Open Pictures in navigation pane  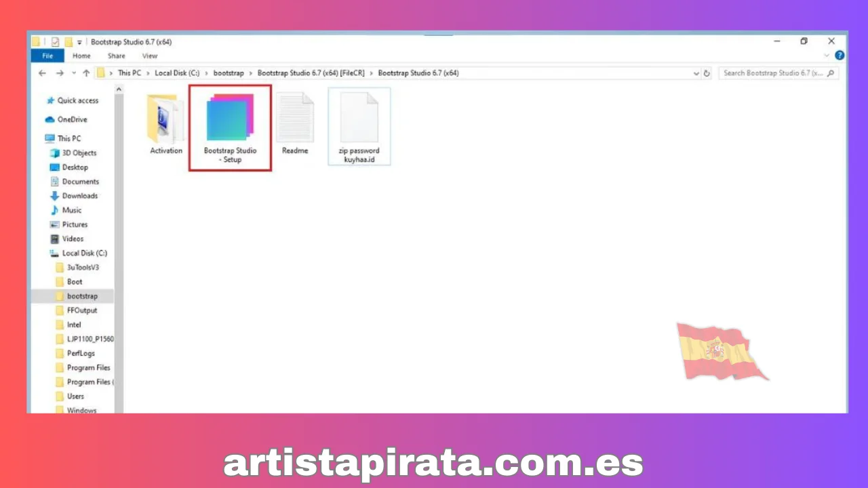pyautogui.click(x=68, y=224)
